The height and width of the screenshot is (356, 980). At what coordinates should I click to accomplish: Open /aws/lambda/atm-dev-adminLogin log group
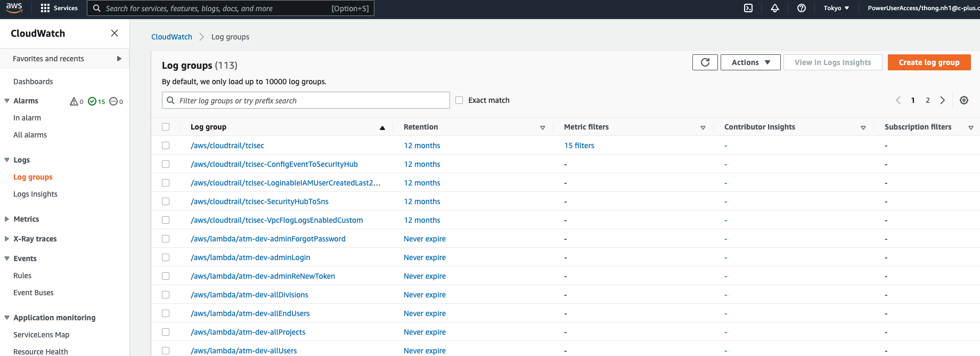[250, 257]
